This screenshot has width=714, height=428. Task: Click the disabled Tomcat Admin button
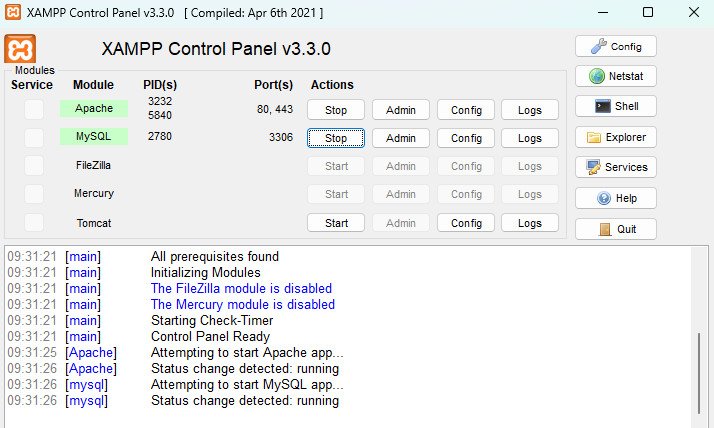(x=401, y=223)
